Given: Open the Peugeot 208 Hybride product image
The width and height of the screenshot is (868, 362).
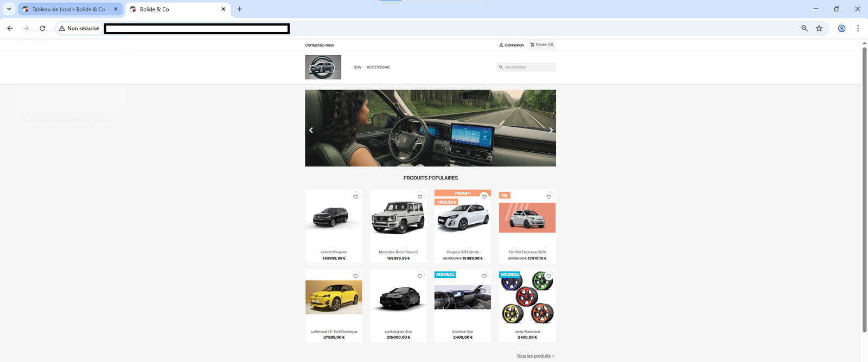Looking at the screenshot, I should (463, 217).
